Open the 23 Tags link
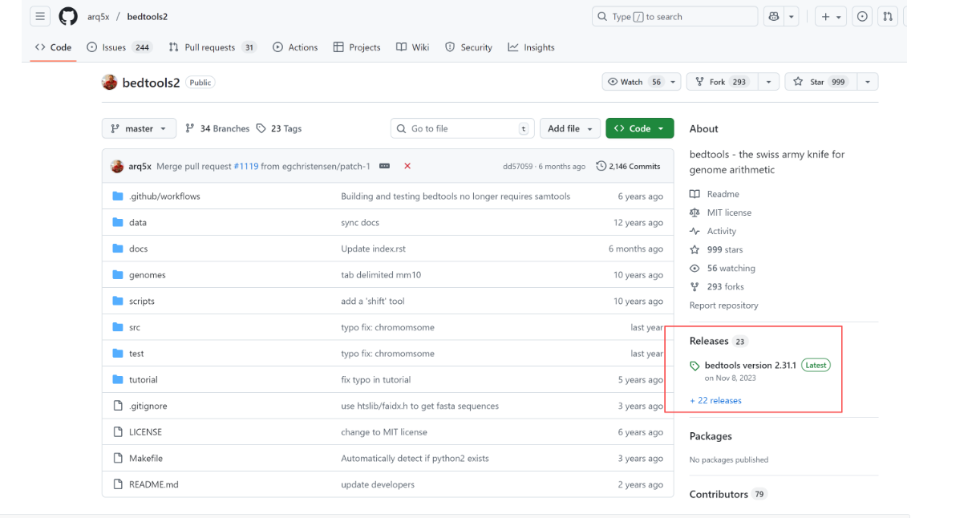Screen dimensions: 980x518 pyautogui.click(x=279, y=128)
